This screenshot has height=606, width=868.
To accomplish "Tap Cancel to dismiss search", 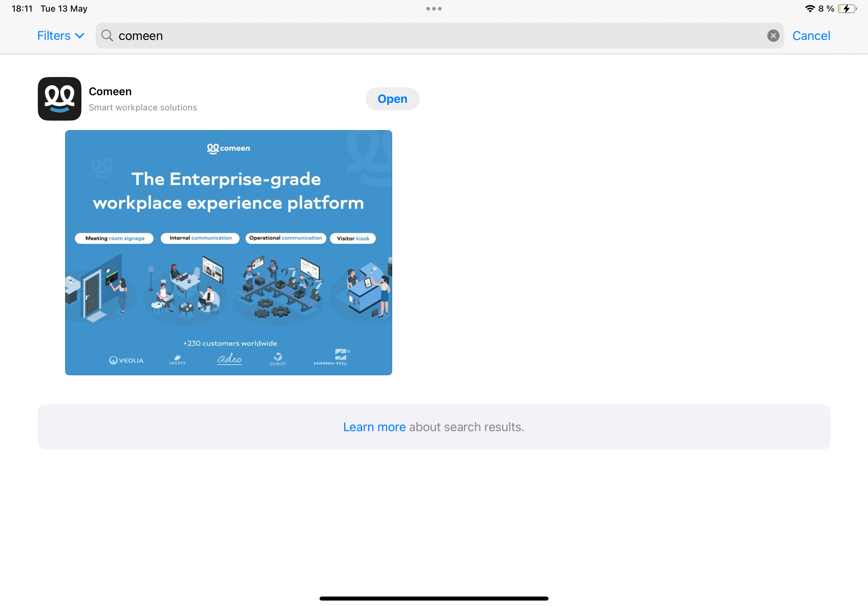I will click(811, 36).
